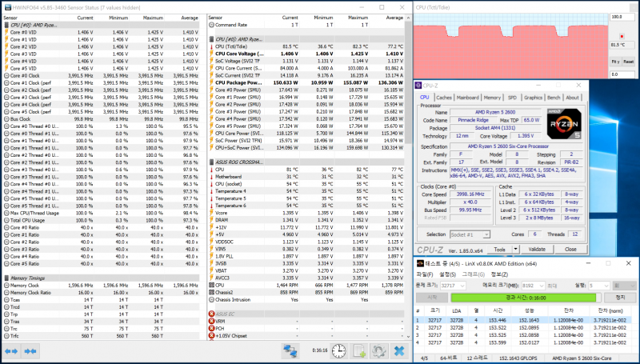Start logging with the green plus document icon
The height and width of the screenshot is (364, 640).
point(359,351)
